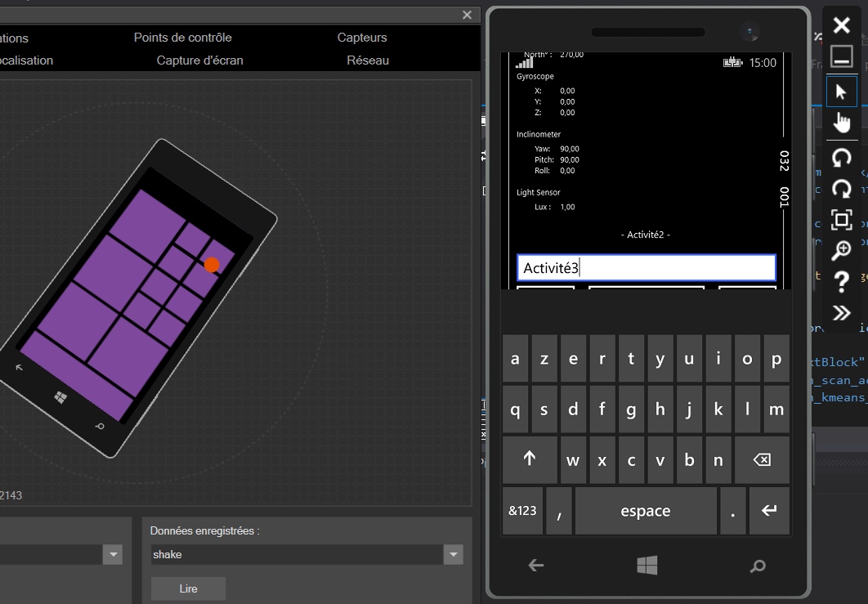The height and width of the screenshot is (604, 868).
Task: Select the single point mouse input tool
Action: pyautogui.click(x=841, y=92)
